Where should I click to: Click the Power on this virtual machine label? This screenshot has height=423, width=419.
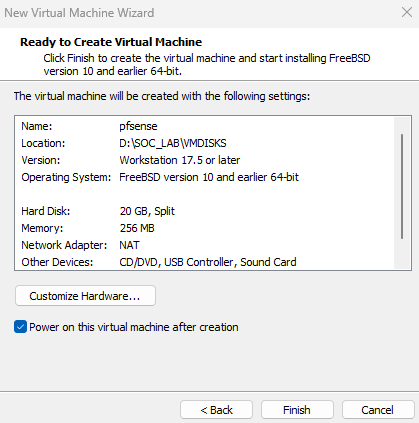[134, 327]
